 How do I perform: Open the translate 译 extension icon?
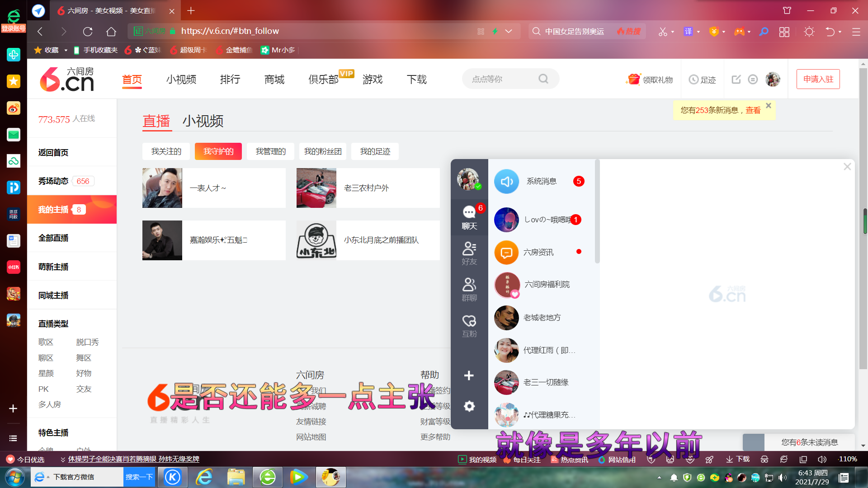(688, 31)
